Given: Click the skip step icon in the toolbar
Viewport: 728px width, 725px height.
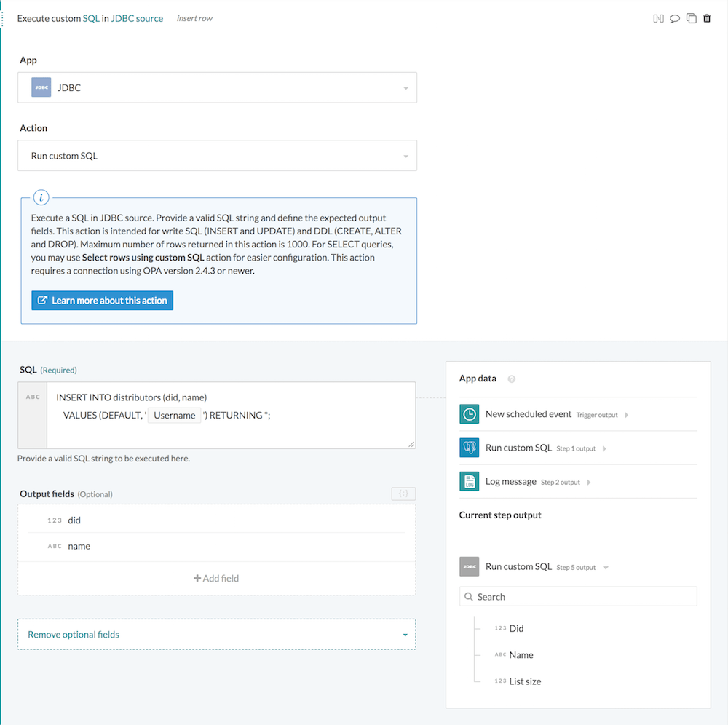Looking at the screenshot, I should [x=659, y=18].
